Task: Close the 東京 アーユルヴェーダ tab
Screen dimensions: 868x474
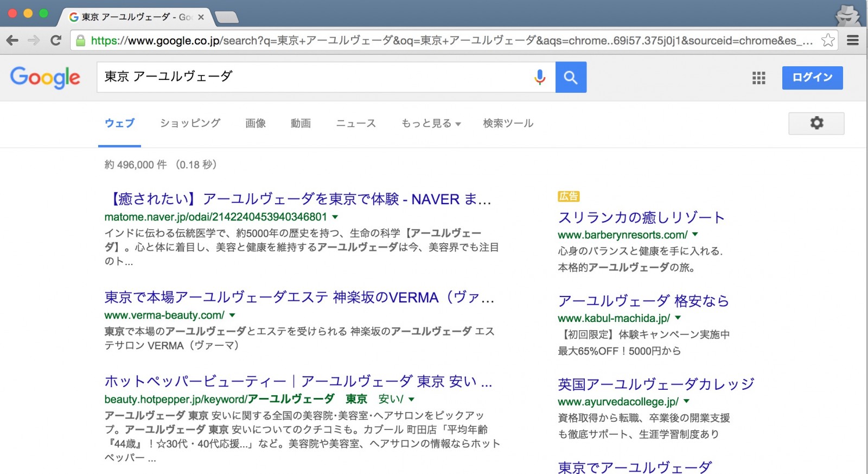Action: click(201, 17)
